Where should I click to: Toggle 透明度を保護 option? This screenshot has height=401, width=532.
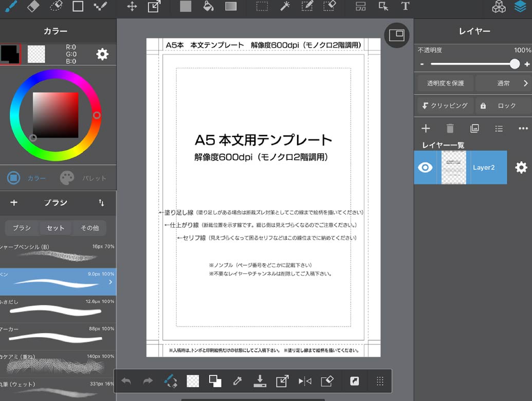pos(445,83)
